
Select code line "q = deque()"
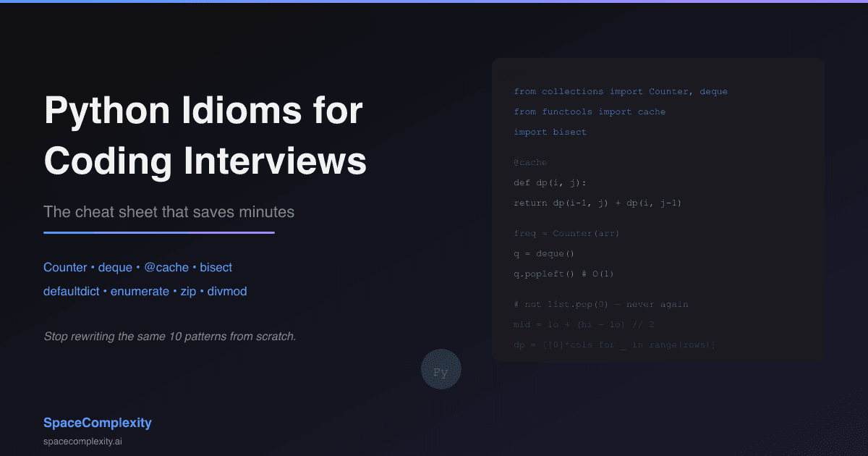(544, 253)
